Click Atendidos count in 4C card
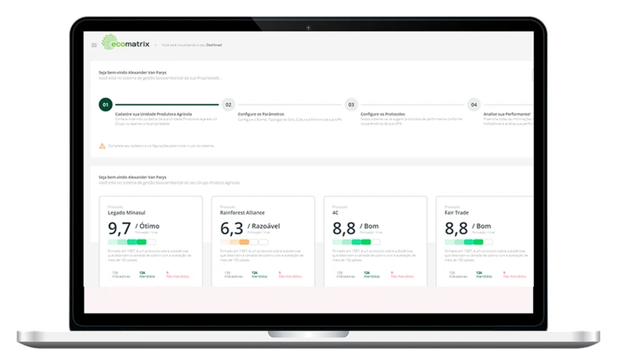This screenshot has height=364, width=620. [372, 275]
